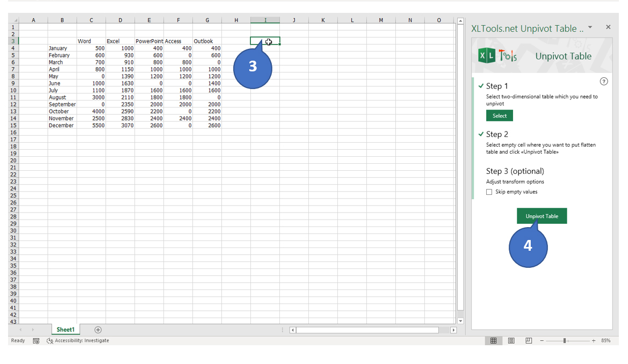The image size is (628, 364).
Task: Click the XLTools logo in pane
Action: tap(498, 56)
